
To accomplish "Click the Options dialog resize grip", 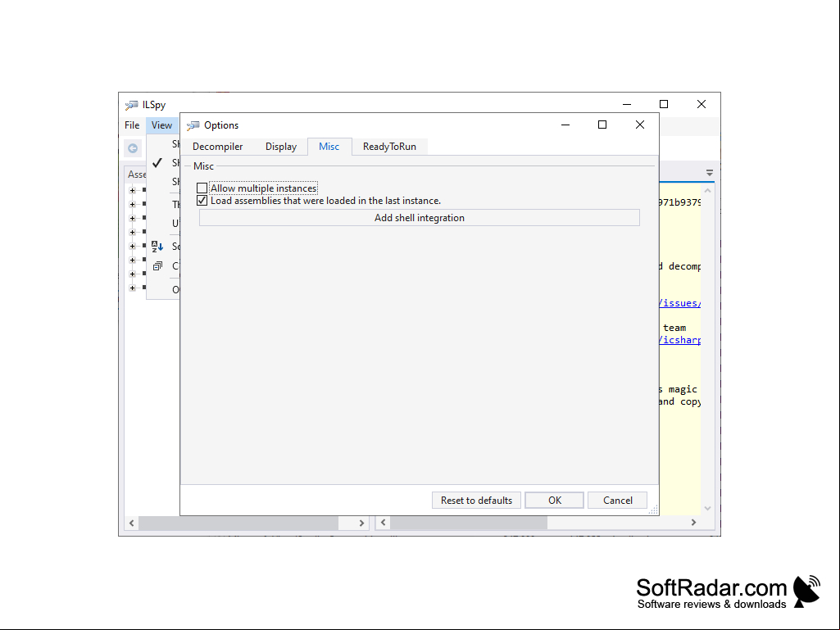I will click(653, 510).
